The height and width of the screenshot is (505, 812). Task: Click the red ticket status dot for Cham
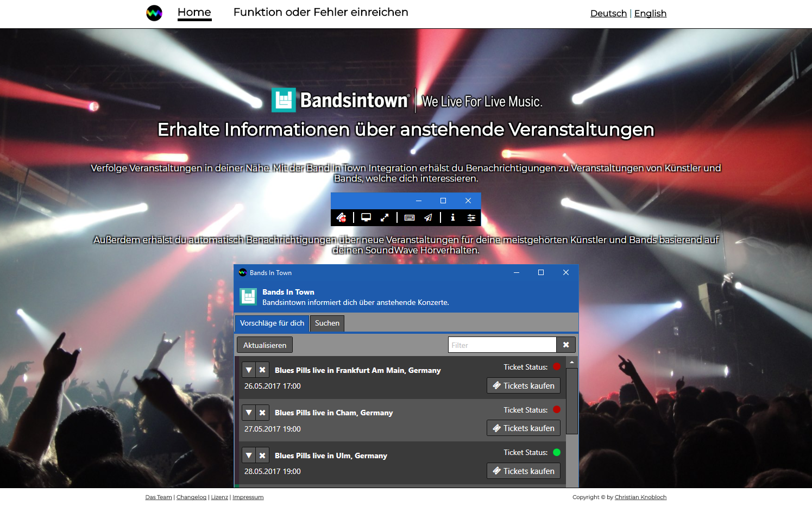coord(557,410)
